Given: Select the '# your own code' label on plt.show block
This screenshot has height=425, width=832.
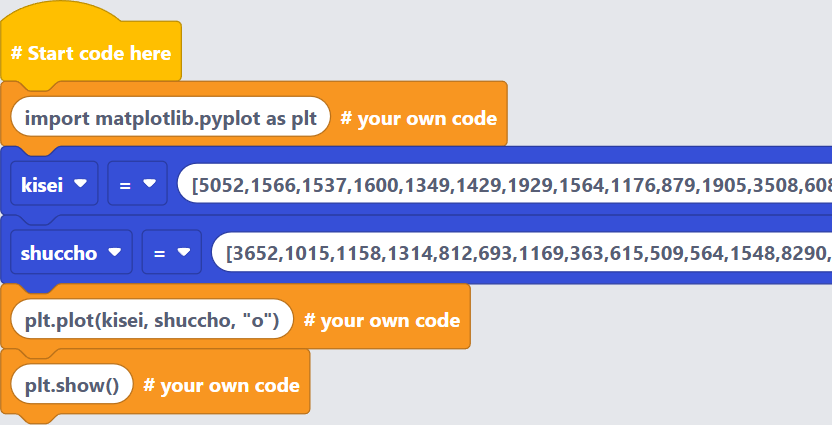Looking at the screenshot, I should click(221, 385).
